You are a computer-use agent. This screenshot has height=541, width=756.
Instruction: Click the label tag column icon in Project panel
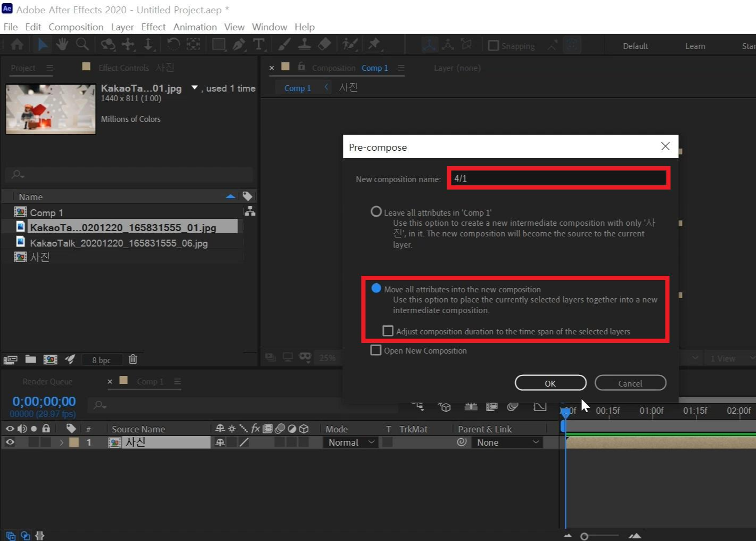(248, 196)
